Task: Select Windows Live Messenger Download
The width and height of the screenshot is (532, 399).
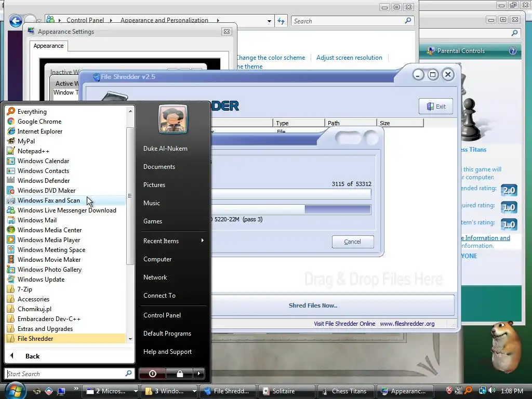Action: click(x=66, y=210)
